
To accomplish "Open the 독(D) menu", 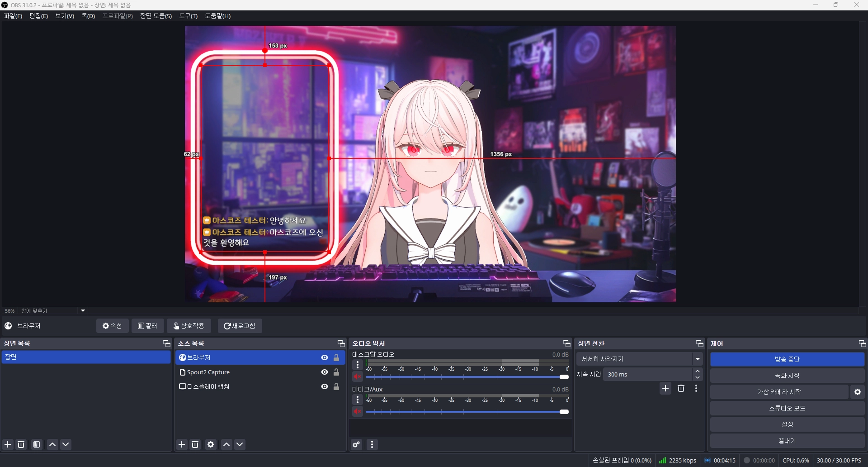I will click(x=88, y=16).
